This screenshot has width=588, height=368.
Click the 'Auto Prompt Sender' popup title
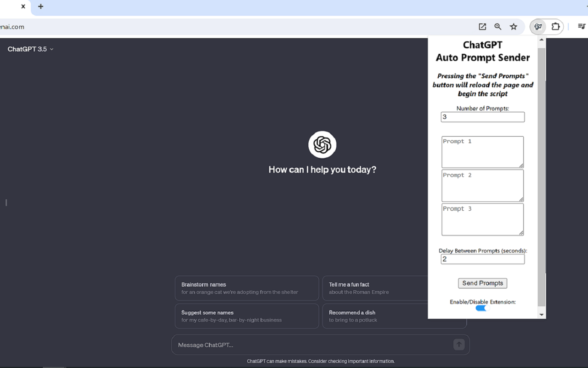[483, 57]
